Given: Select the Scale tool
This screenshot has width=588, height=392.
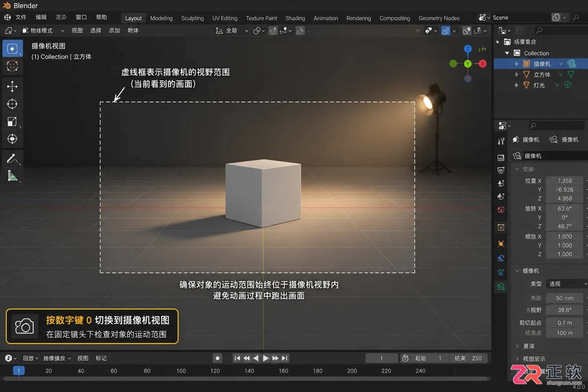Looking at the screenshot, I should 13,121.
